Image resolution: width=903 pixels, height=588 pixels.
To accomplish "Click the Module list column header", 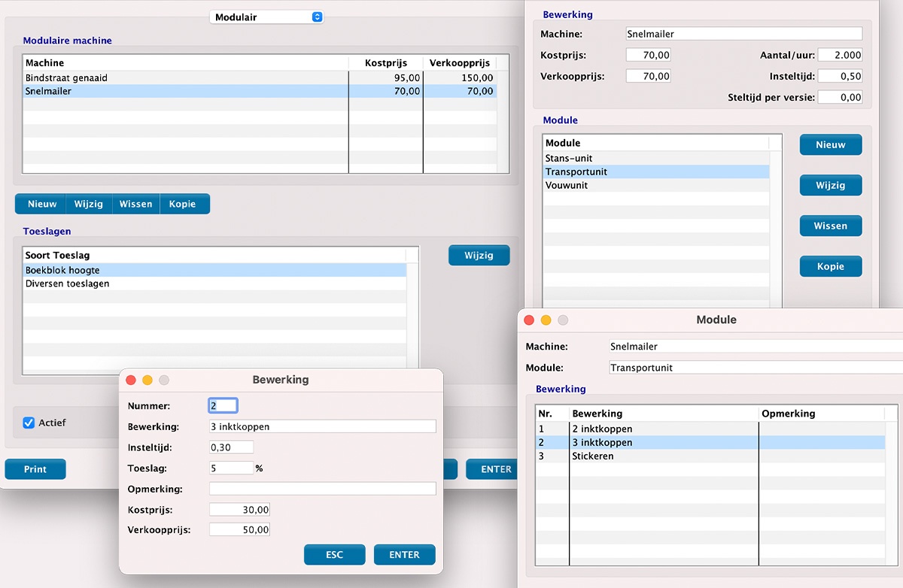I will click(x=656, y=143).
